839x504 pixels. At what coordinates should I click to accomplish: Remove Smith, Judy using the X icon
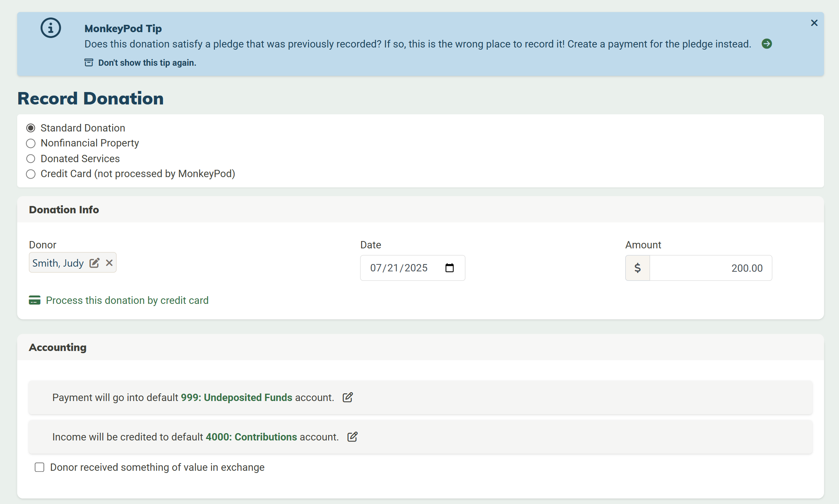(109, 263)
